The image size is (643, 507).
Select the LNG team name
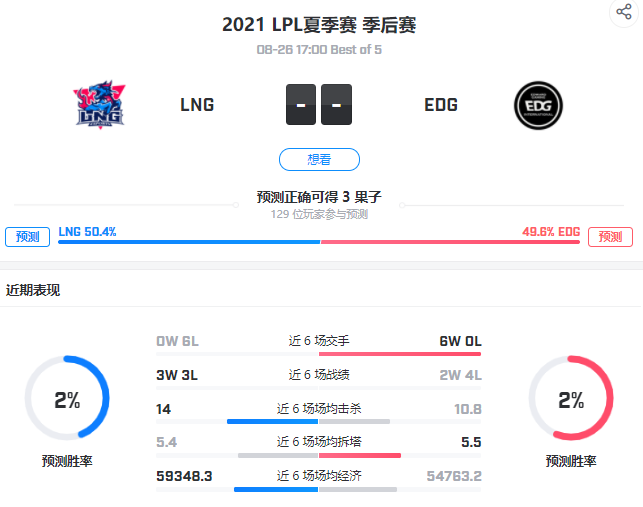click(x=197, y=105)
